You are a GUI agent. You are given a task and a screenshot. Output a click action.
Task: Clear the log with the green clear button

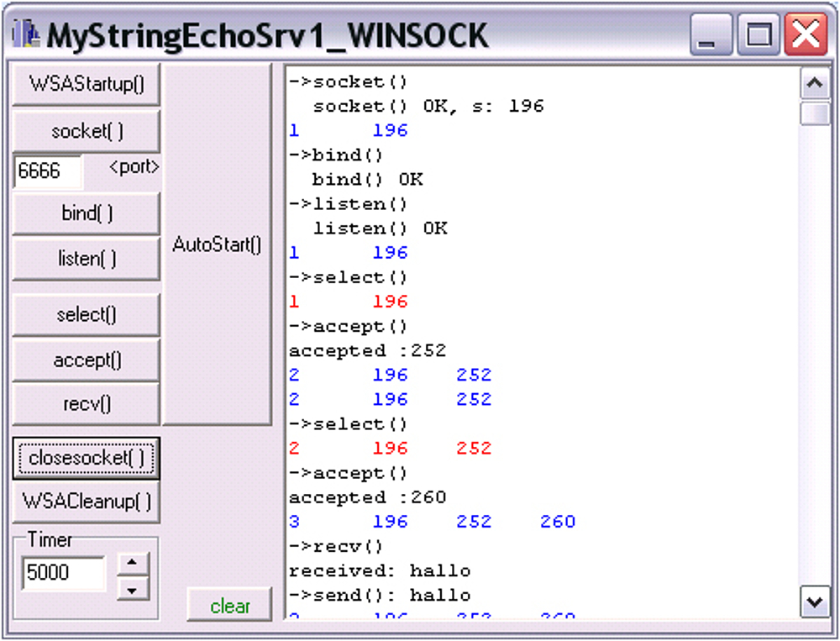(x=230, y=606)
